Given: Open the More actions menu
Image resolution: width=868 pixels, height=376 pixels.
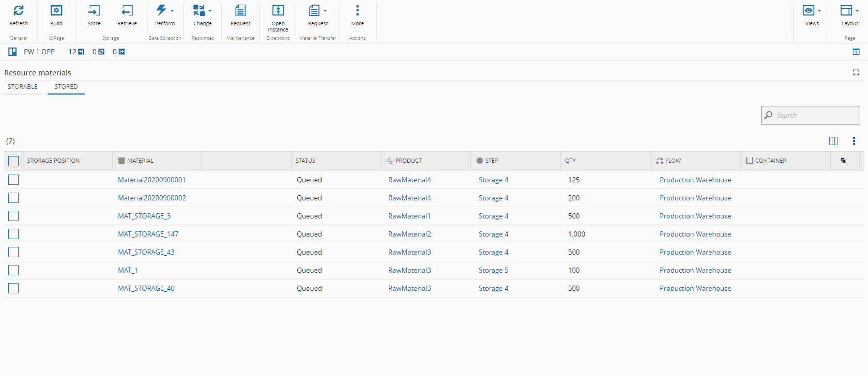Looking at the screenshot, I should tap(357, 11).
